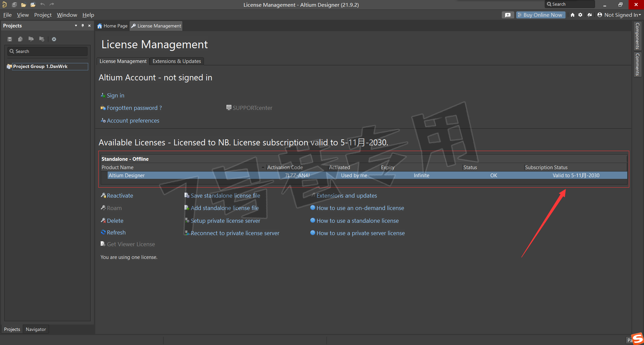Restore down the Altium window
The width and height of the screenshot is (644, 345).
pyautogui.click(x=620, y=5)
